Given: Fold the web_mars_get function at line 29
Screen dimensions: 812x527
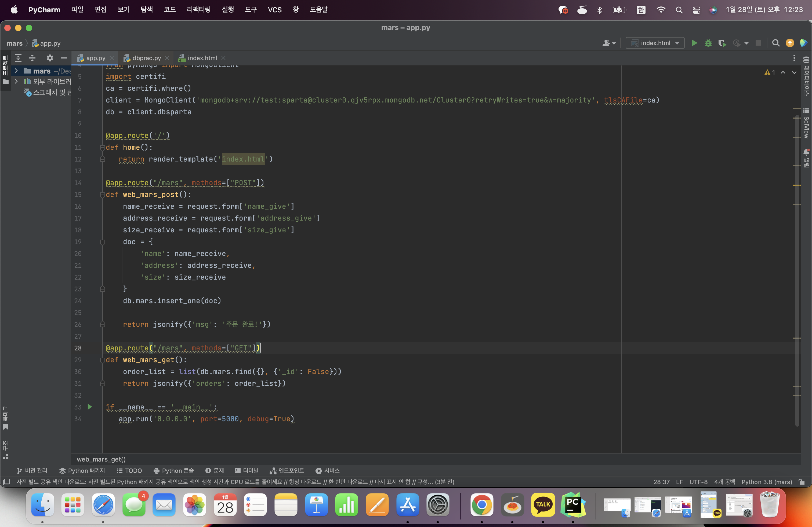Looking at the screenshot, I should tap(102, 360).
